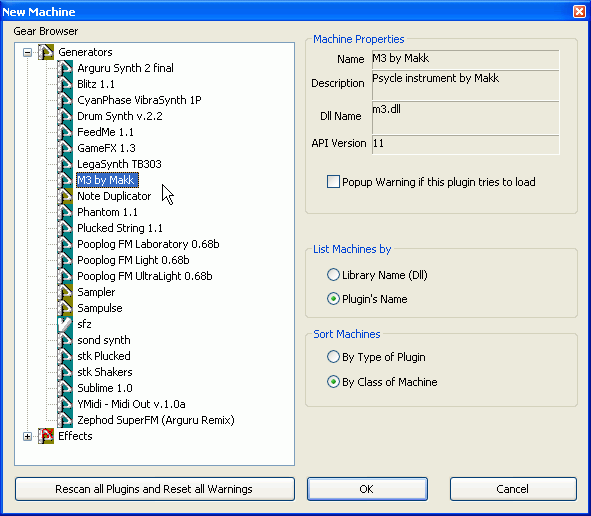Click the Dll Name field showing m3.dll
This screenshot has width=591, height=516.
coord(465,118)
